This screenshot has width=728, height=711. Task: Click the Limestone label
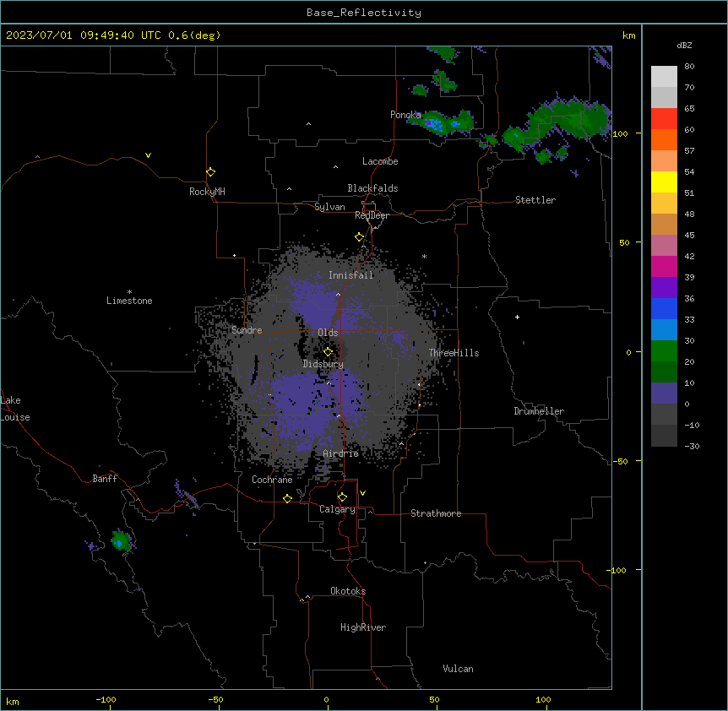tap(129, 301)
